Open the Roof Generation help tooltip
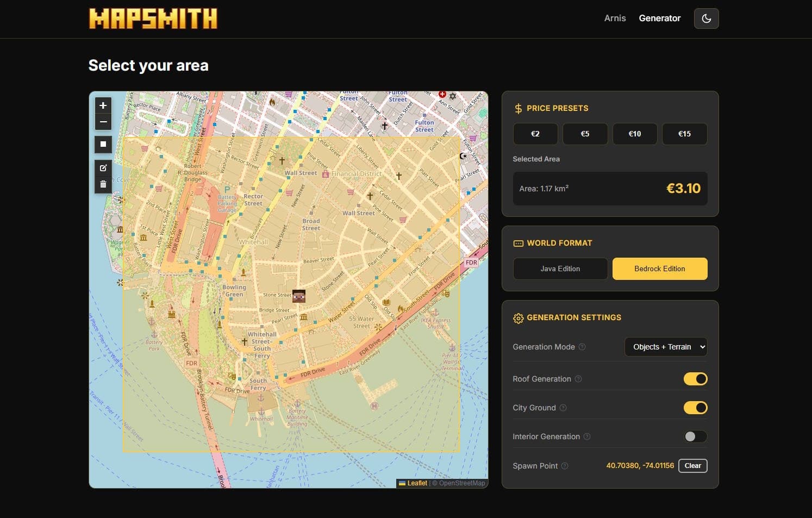Screen dimensions: 812x518 coord(579,379)
